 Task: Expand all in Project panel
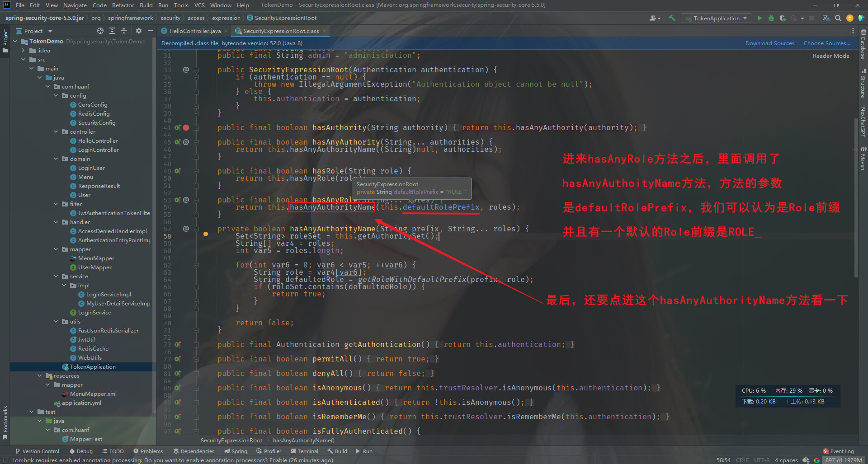[x=112, y=31]
